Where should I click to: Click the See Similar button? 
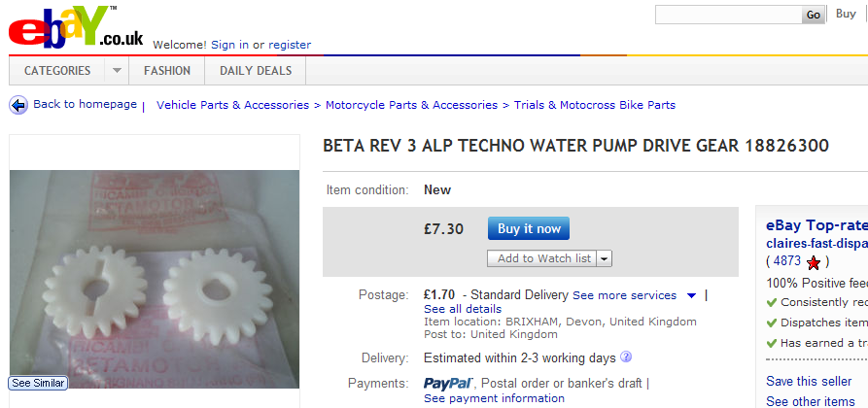[38, 383]
